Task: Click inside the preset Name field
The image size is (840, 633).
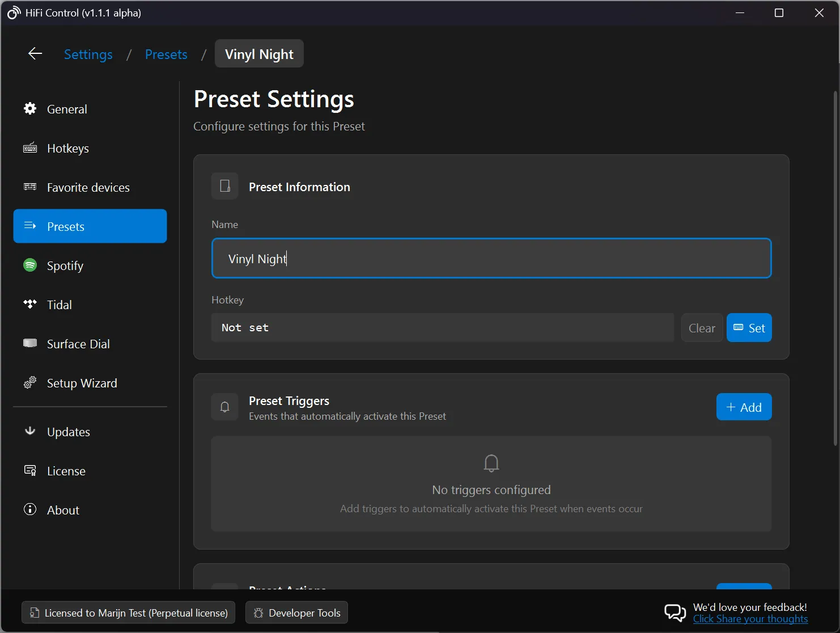Action: coord(491,258)
